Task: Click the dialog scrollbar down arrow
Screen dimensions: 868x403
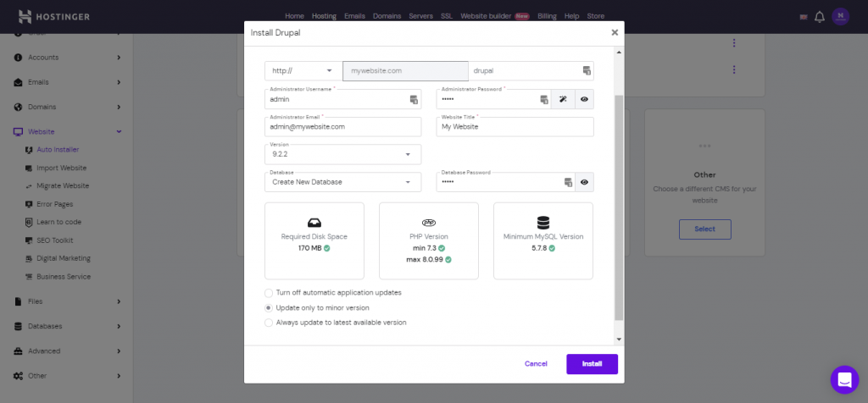Action: (619, 340)
